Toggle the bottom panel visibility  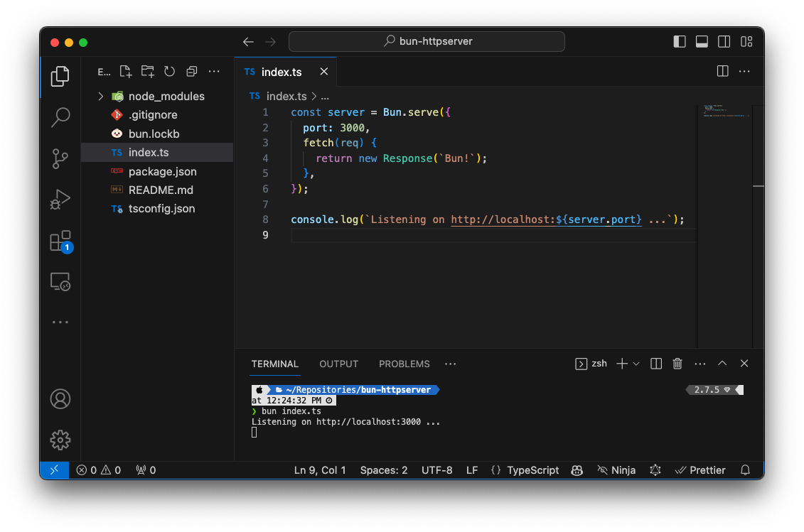tap(702, 41)
